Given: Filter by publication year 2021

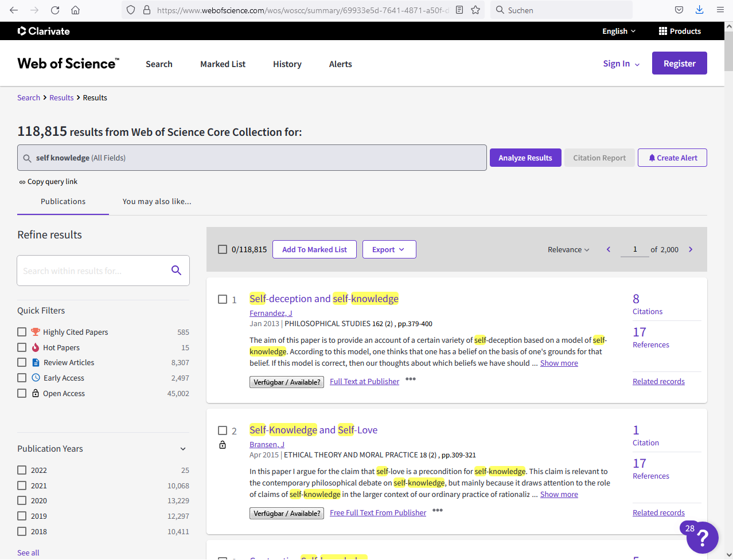Looking at the screenshot, I should [x=22, y=485].
